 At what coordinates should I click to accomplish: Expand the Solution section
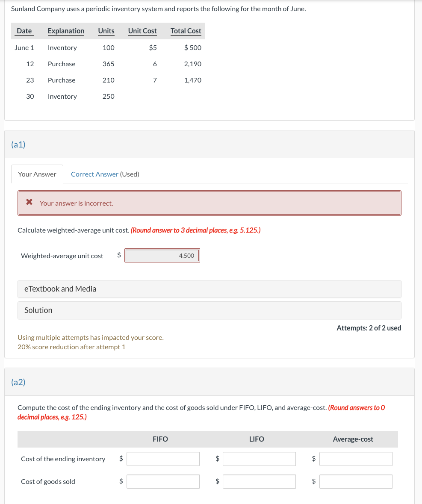tap(38, 310)
